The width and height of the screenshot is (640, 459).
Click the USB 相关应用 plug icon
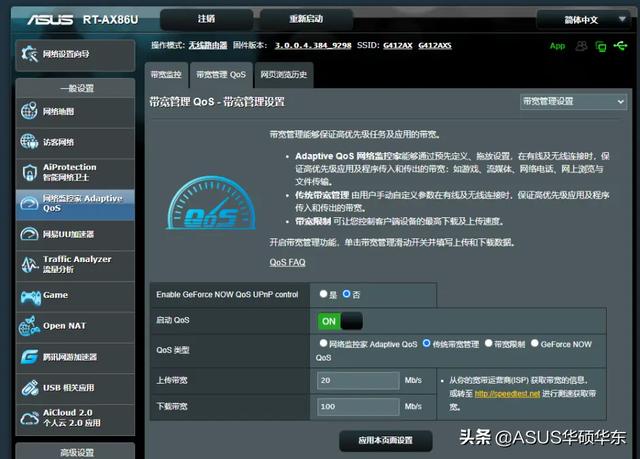click(30, 388)
